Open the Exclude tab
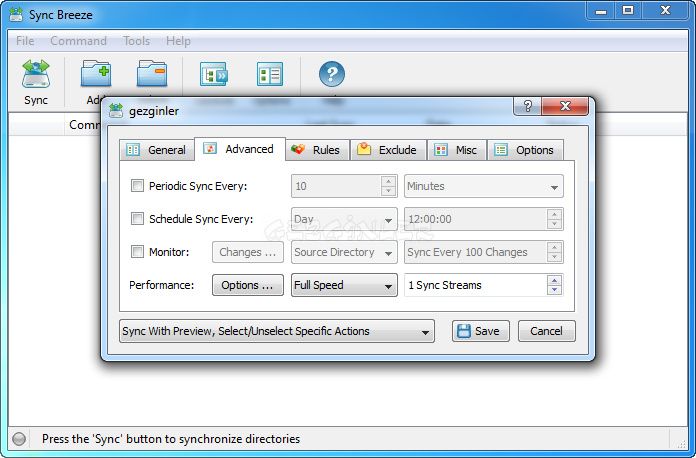 [388, 150]
